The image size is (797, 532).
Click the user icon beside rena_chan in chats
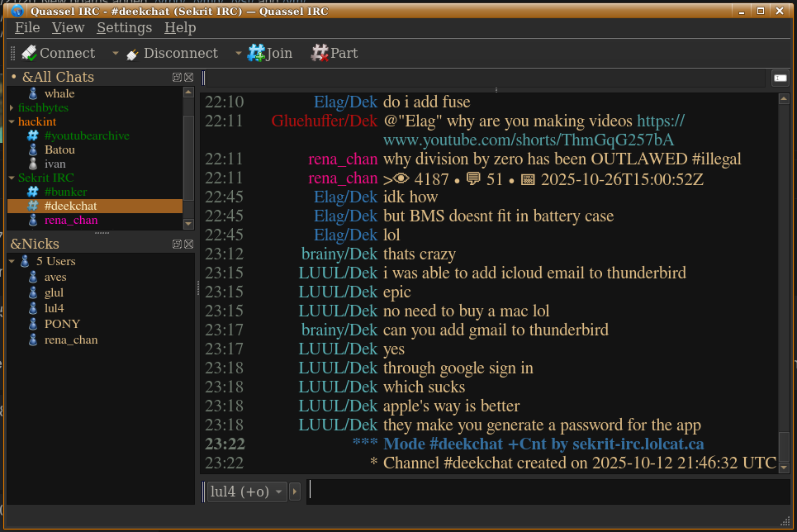[x=32, y=221]
